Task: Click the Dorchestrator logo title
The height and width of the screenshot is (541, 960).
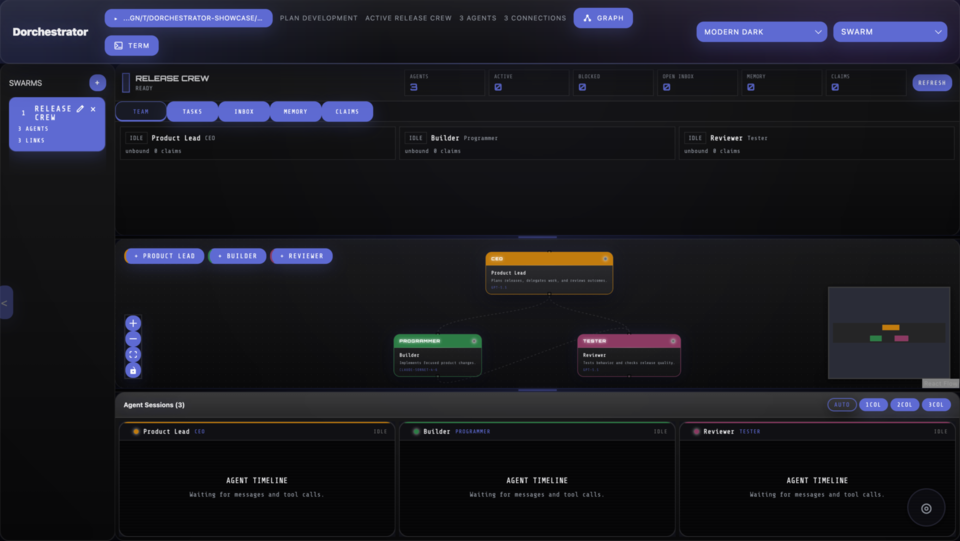Action: 50,32
